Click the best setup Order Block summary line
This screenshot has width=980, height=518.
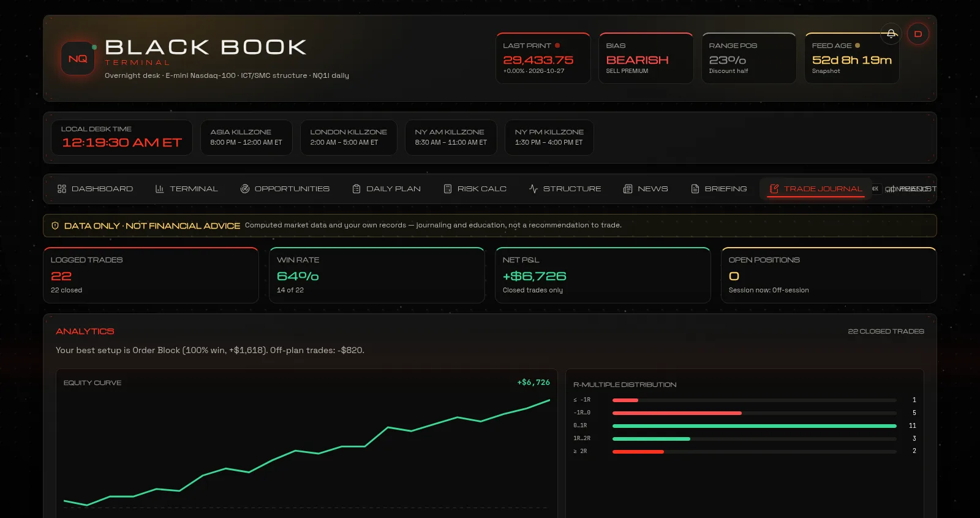click(210, 351)
